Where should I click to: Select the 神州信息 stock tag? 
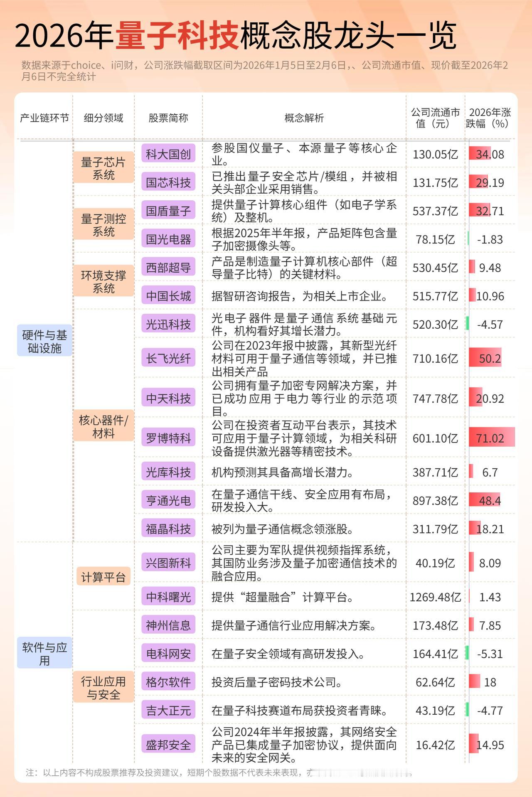168,625
